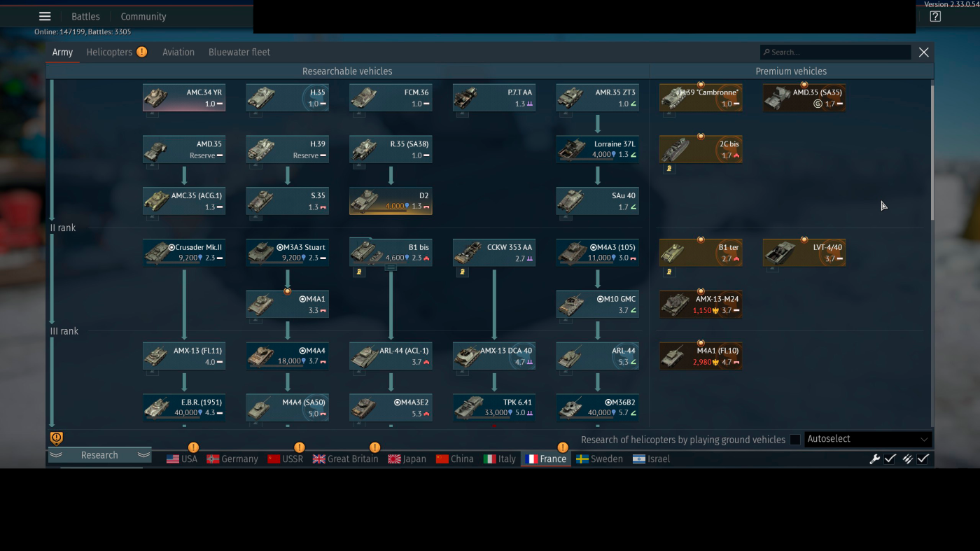
Task: Select the H.39 reserve tank
Action: (288, 150)
